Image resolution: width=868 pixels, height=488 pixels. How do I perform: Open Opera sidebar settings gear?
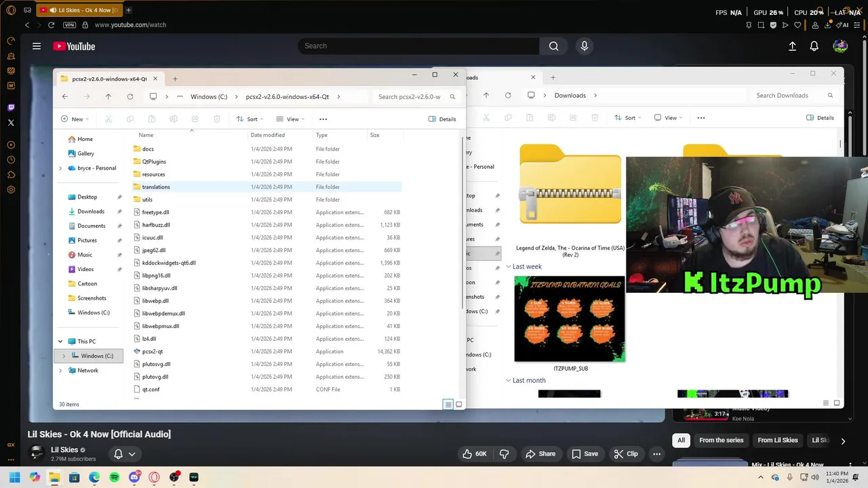point(11,190)
